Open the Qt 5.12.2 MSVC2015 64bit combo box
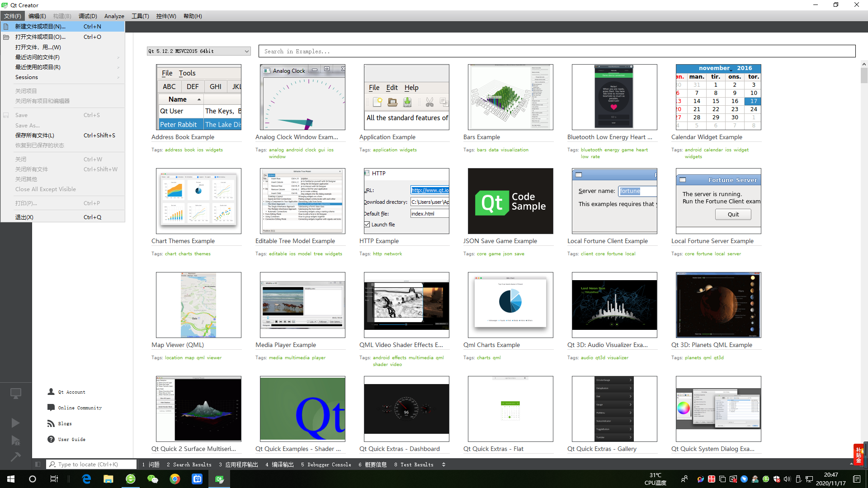This screenshot has width=868, height=488. (x=198, y=51)
